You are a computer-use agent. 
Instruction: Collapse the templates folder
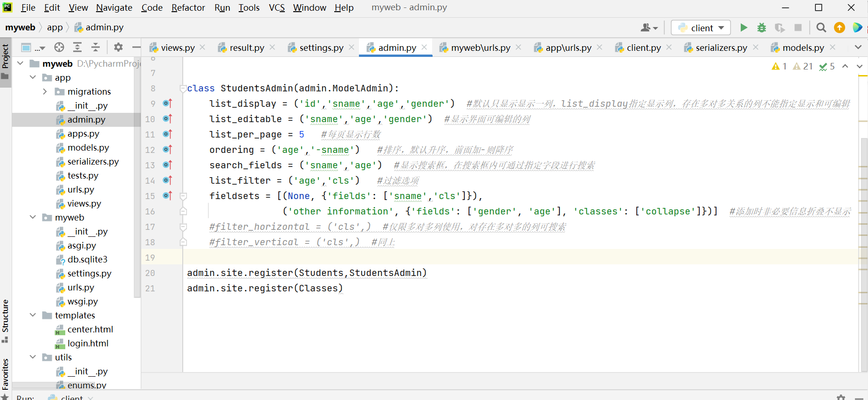click(x=33, y=315)
